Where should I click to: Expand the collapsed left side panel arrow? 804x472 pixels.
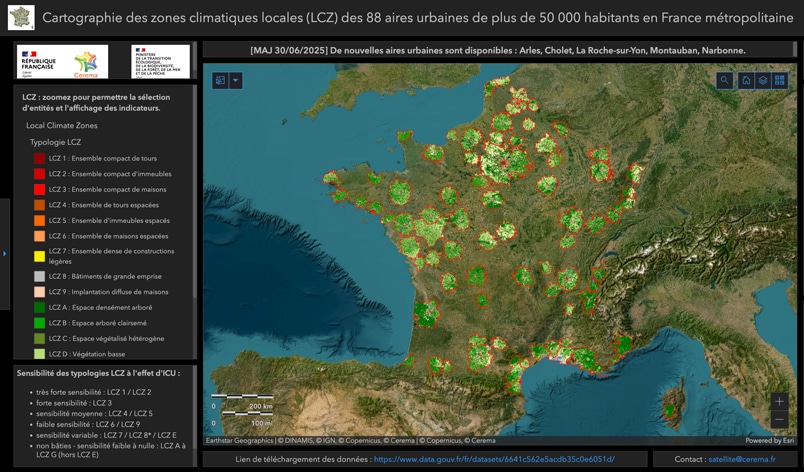click(5, 254)
